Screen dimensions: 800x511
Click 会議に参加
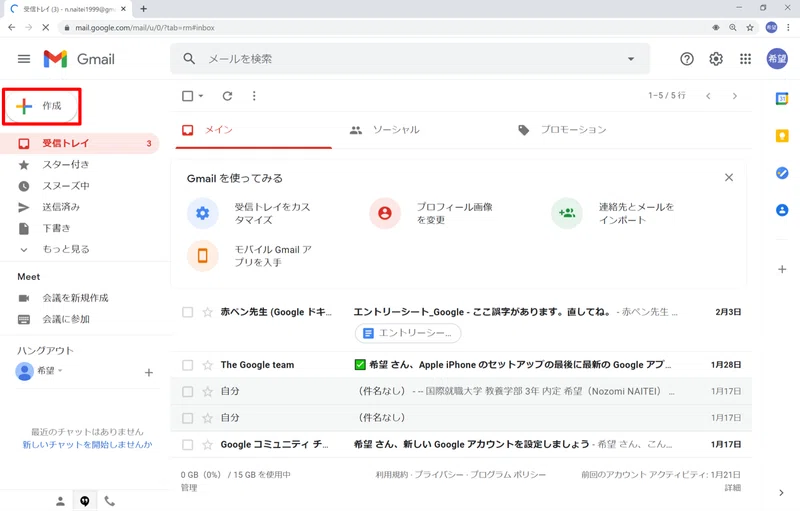click(x=66, y=319)
